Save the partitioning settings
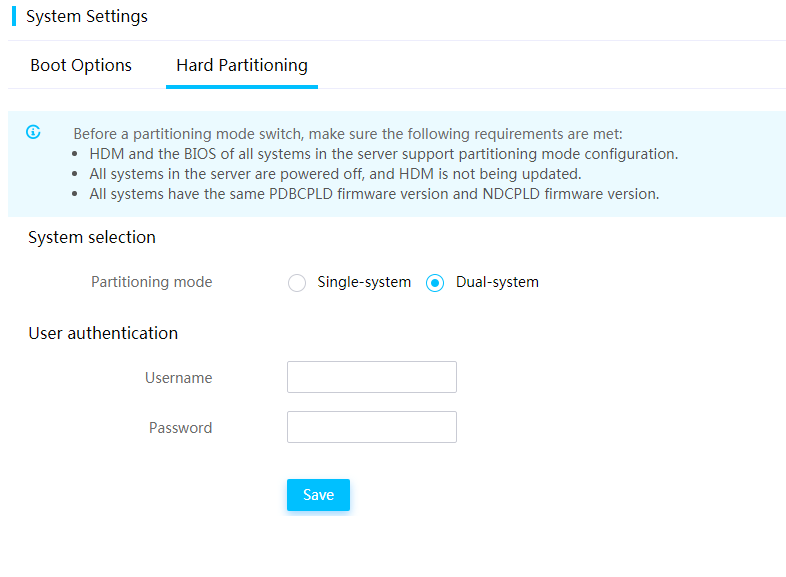This screenshot has width=786, height=577. [x=318, y=495]
